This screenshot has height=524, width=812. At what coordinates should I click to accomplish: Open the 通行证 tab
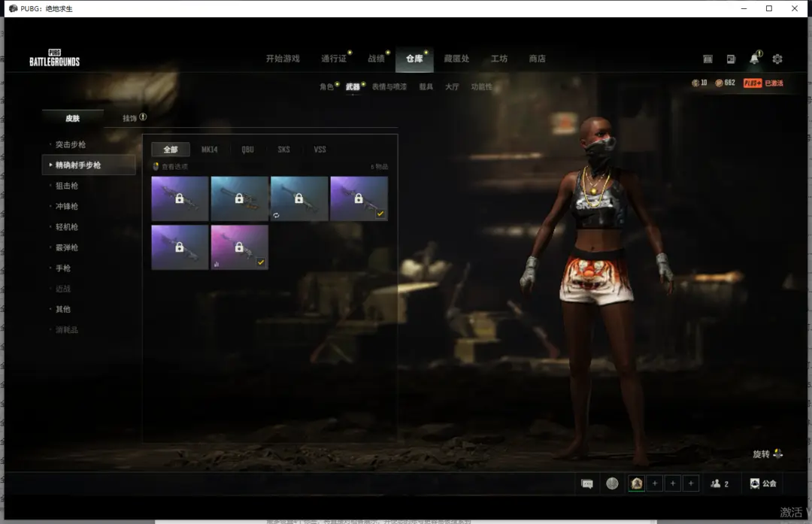pos(334,59)
